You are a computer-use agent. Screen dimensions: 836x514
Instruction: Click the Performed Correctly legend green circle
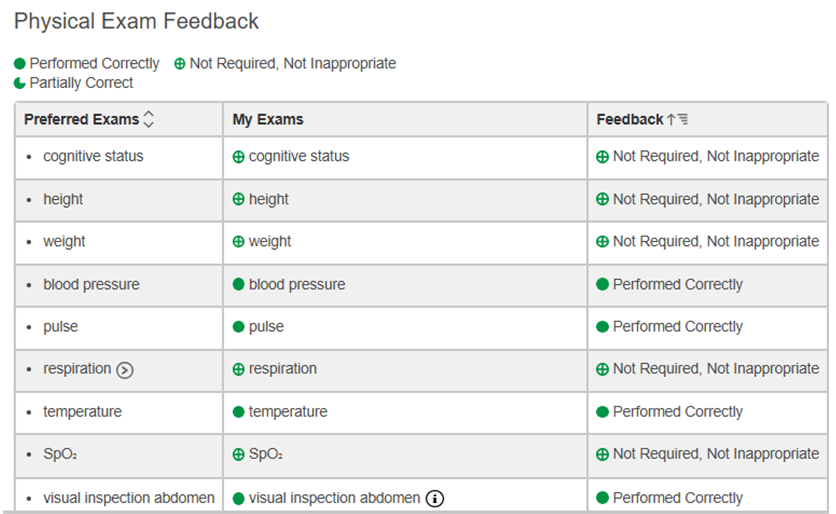tap(20, 64)
